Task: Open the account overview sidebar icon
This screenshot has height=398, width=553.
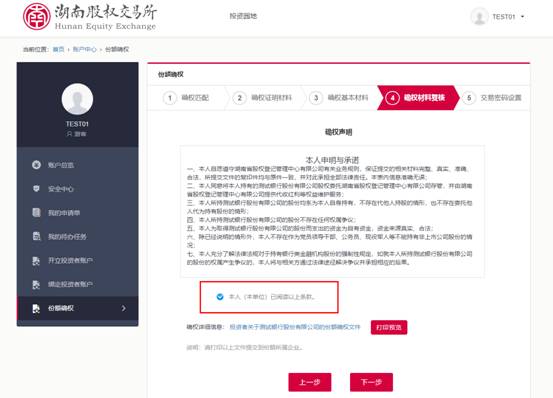Action: coord(36,165)
